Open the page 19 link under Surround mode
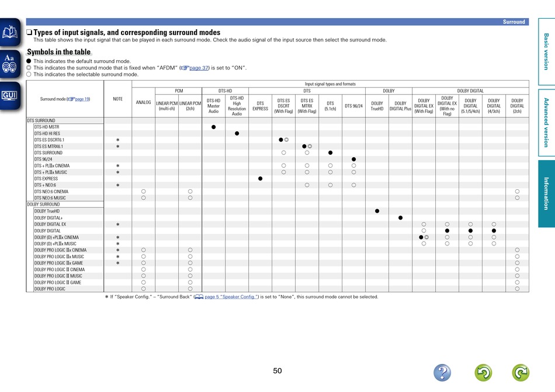Image resolution: width=555 pixels, height=392 pixels. point(82,99)
